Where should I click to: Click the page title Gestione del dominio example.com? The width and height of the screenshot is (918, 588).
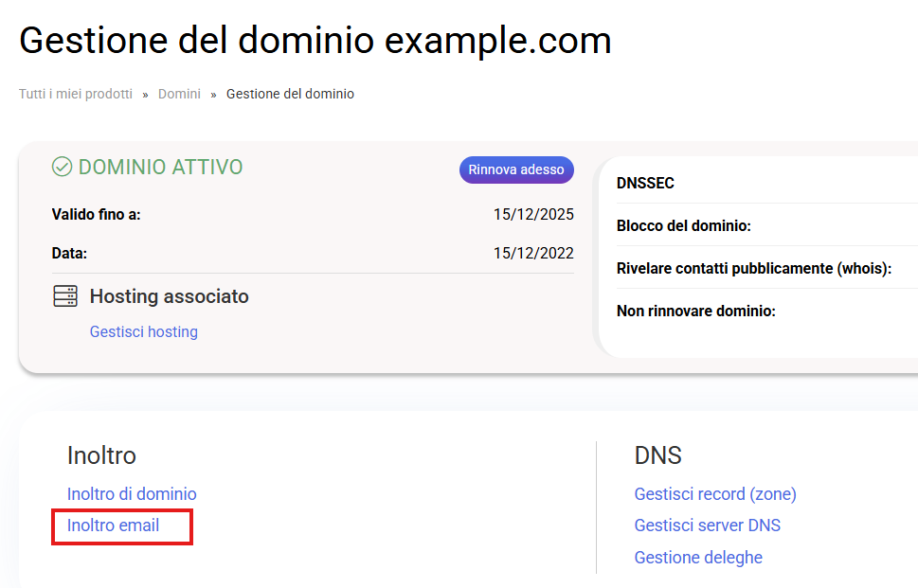315,41
